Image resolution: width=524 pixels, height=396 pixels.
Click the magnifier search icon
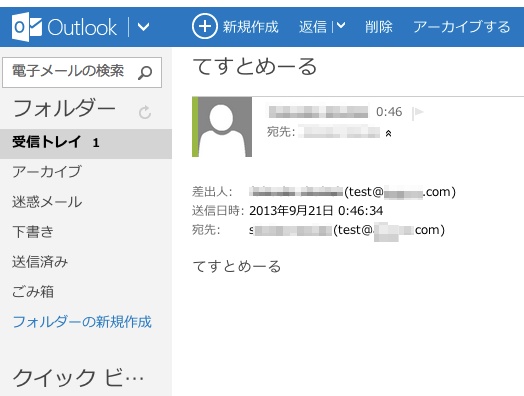pos(145,73)
